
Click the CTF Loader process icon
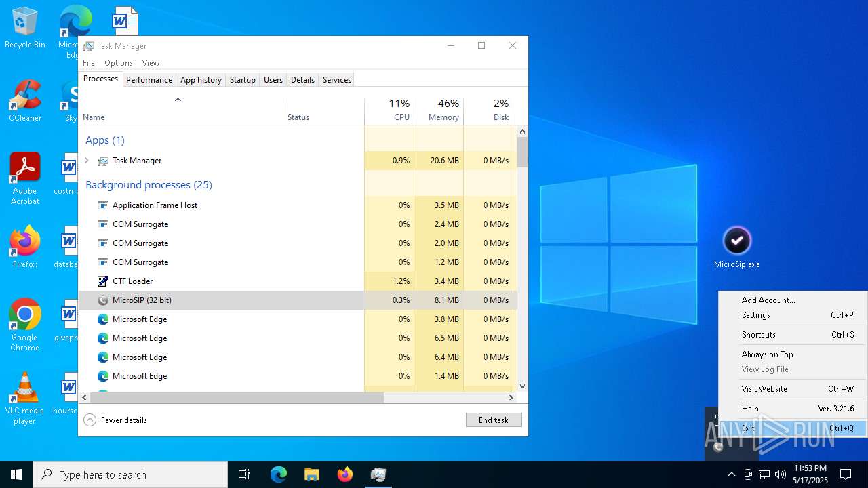click(103, 281)
